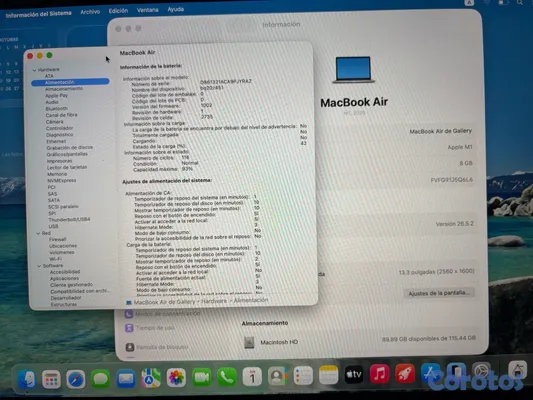
Task: Select Memoria in the sidebar
Action: pyautogui.click(x=57, y=174)
